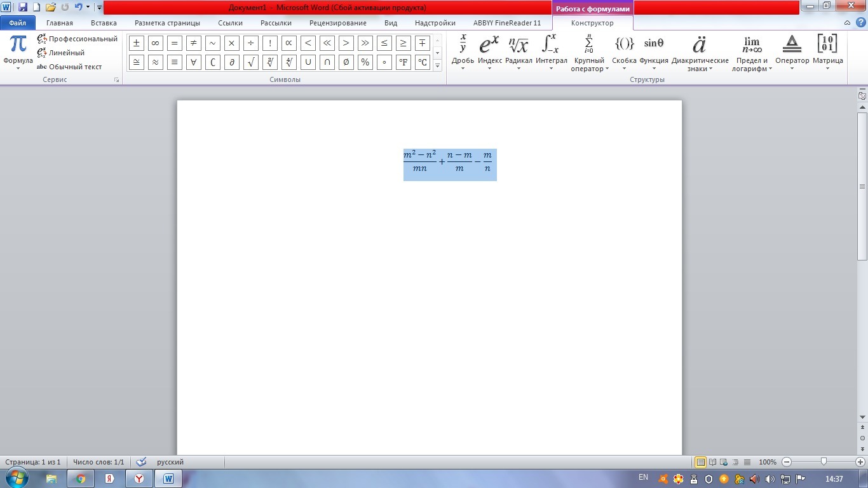The image size is (868, 488).
Task: Insert the approximately-equal (≅) symbol
Action: [x=136, y=62]
